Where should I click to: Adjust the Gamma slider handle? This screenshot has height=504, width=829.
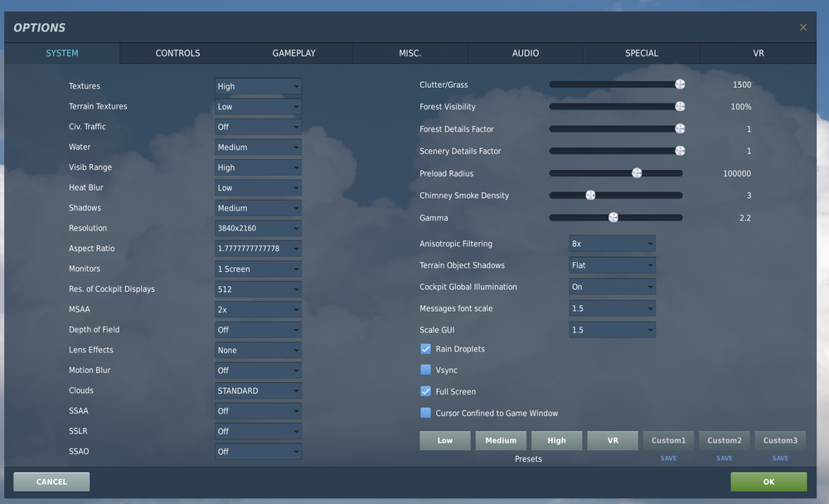point(614,217)
